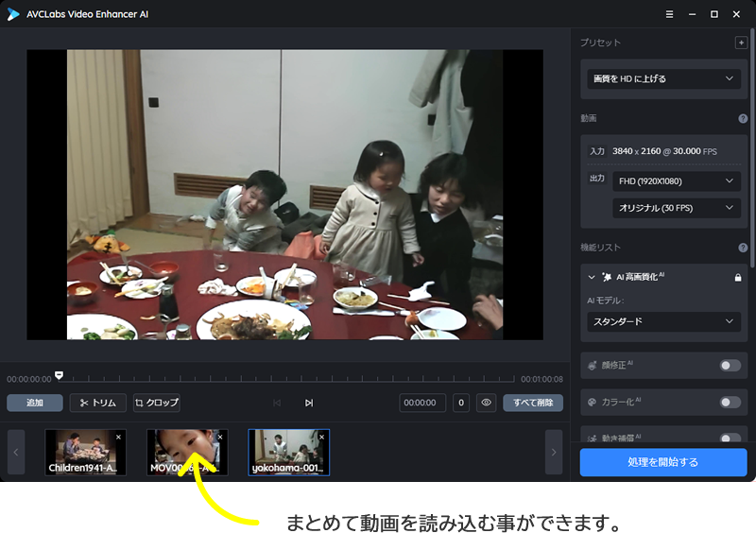Collapse the AI高画質化 section chevron
The image size is (756, 533).
[593, 277]
